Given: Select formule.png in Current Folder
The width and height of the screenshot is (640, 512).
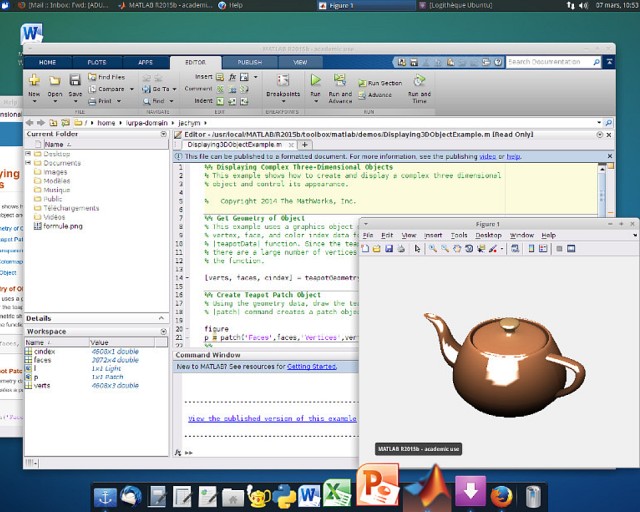Looking at the screenshot, I should (x=62, y=227).
